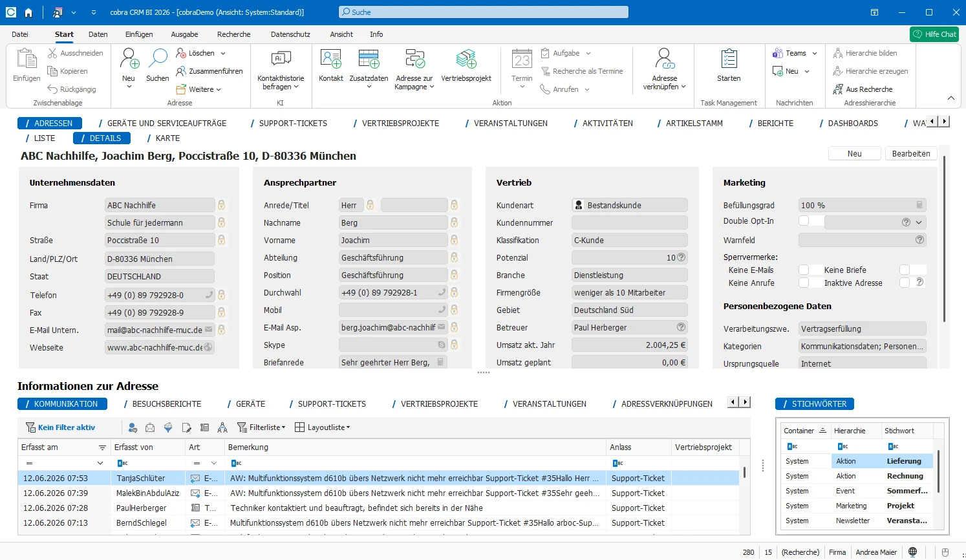The image size is (966, 560).
Task: Click the help icon in the Warnfeld field
Action: pyautogui.click(x=919, y=240)
